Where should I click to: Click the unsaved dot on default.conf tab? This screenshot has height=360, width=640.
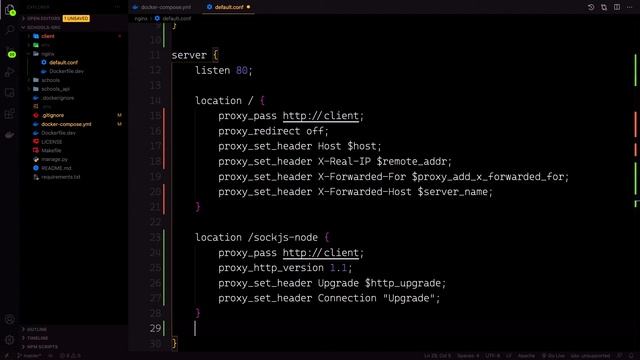[x=248, y=7]
